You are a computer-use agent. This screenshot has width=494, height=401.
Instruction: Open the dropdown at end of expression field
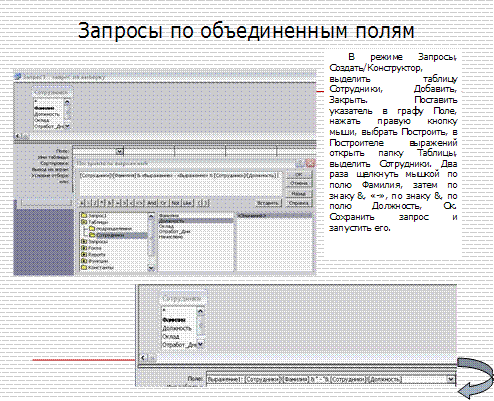(x=451, y=379)
